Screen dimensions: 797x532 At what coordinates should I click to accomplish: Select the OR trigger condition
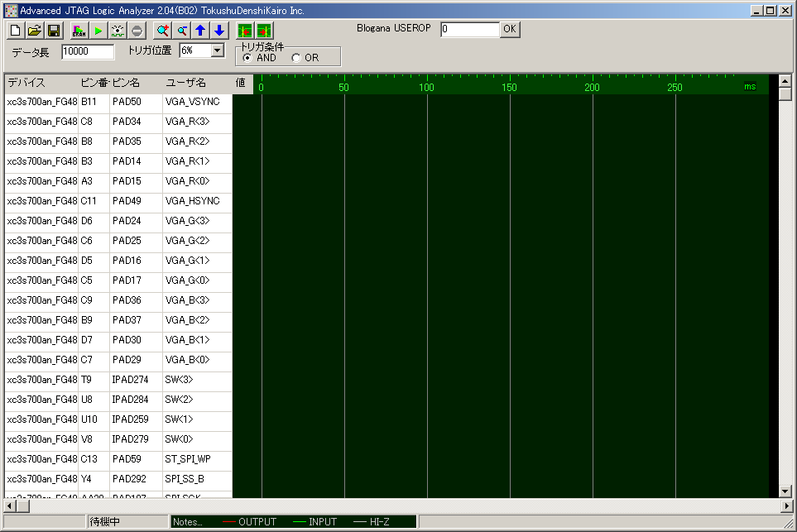pos(296,58)
